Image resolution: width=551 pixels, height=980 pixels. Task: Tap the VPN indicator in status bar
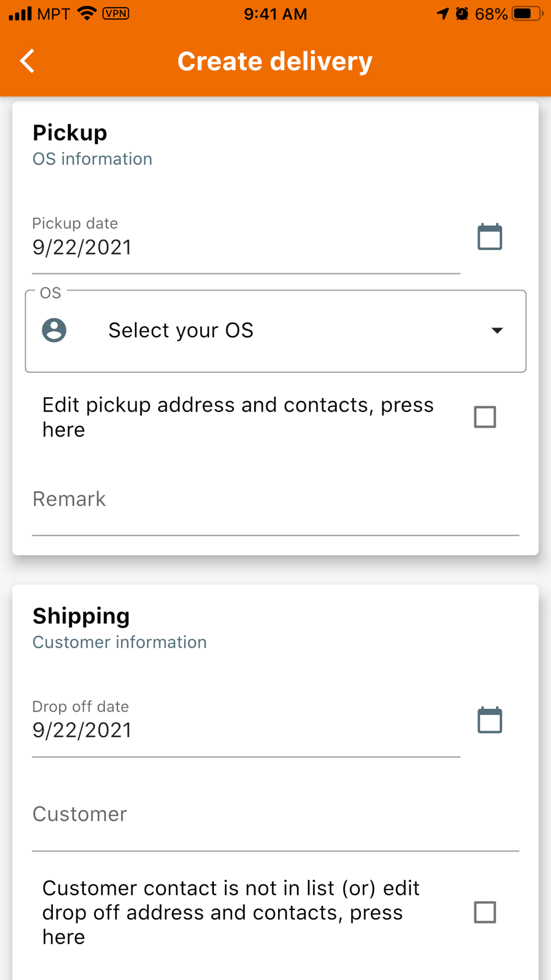116,13
